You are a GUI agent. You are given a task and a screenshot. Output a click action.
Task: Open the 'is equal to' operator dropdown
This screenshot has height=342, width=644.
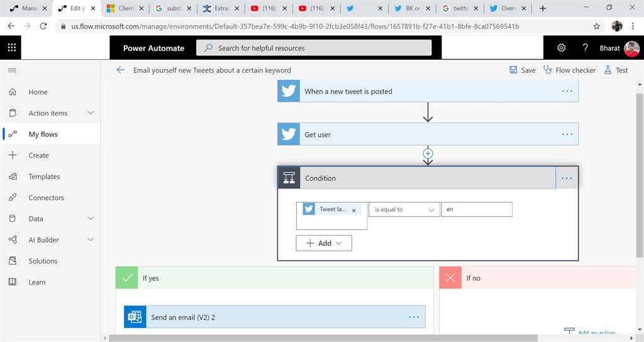404,209
